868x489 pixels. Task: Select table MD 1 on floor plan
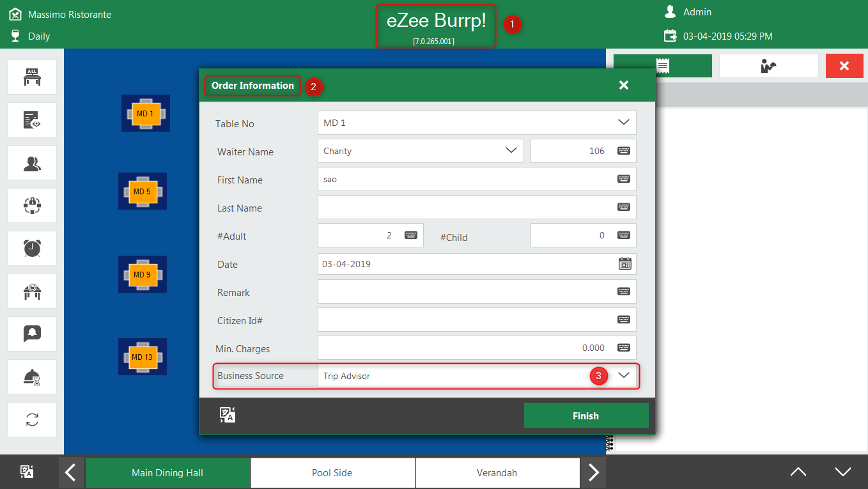146,114
